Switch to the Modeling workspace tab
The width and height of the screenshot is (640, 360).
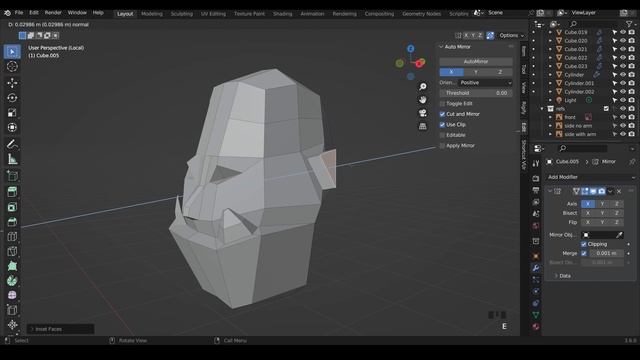click(152, 13)
